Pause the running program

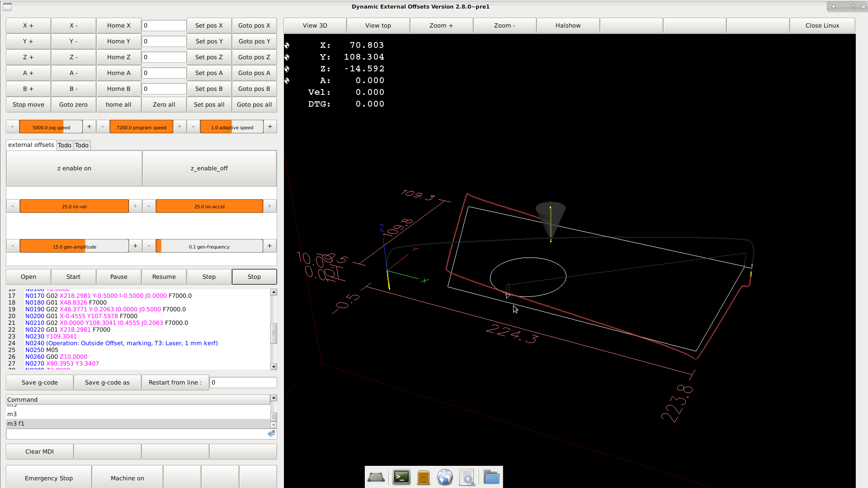click(x=119, y=277)
